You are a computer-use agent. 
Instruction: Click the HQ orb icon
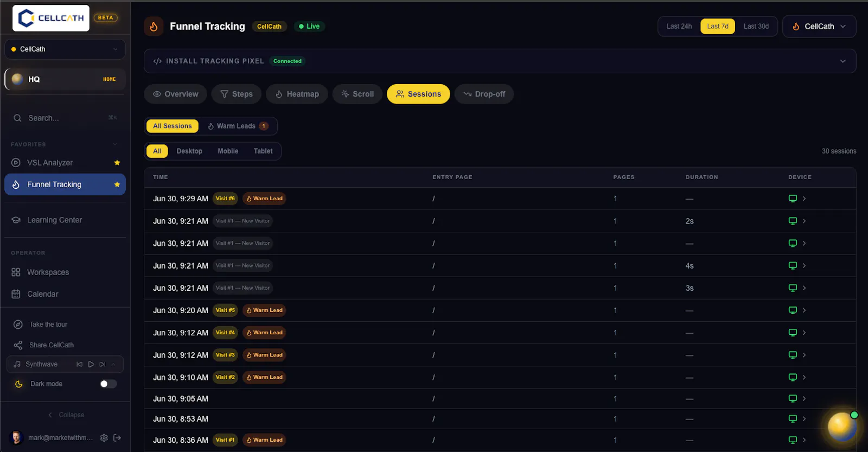pos(17,79)
